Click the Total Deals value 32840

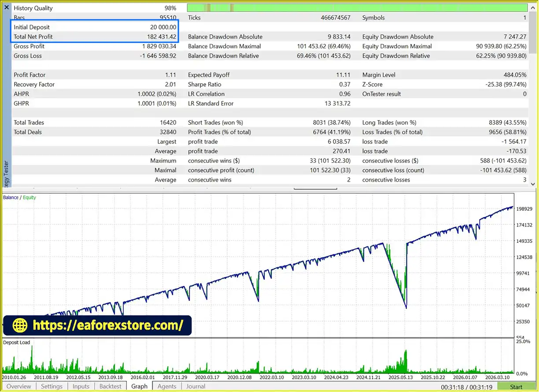click(x=168, y=132)
